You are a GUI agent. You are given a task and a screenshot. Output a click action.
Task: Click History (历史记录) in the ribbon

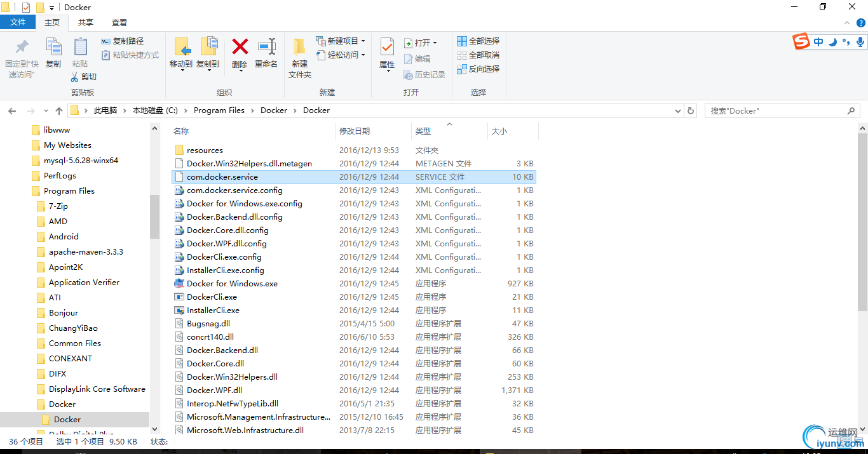click(x=424, y=75)
